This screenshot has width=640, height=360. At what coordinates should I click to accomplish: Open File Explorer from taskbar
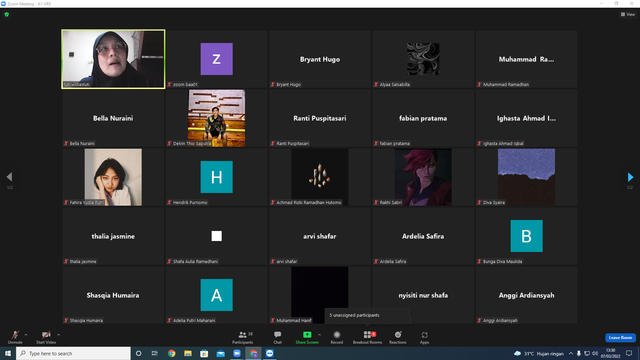click(x=188, y=353)
